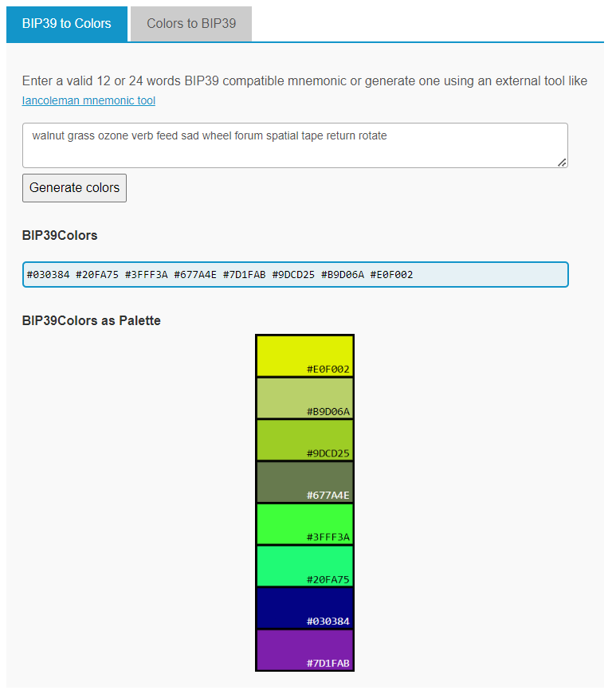Choose the navy blue #030384 swatch

click(x=304, y=607)
